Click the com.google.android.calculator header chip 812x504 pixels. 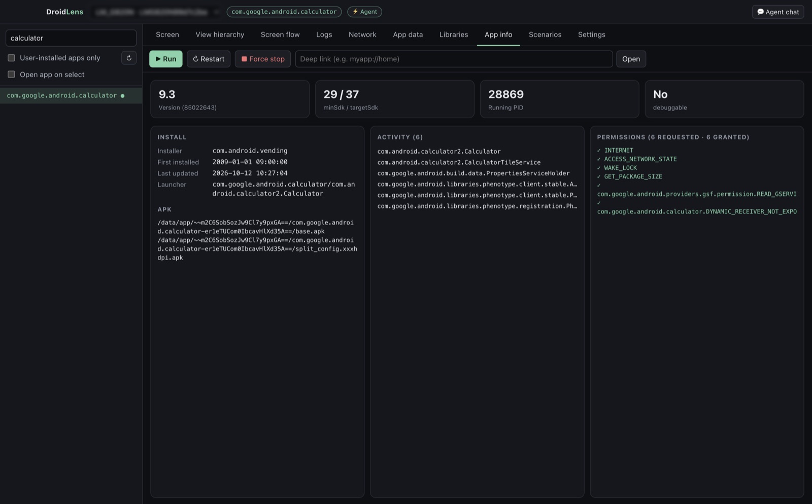point(284,12)
